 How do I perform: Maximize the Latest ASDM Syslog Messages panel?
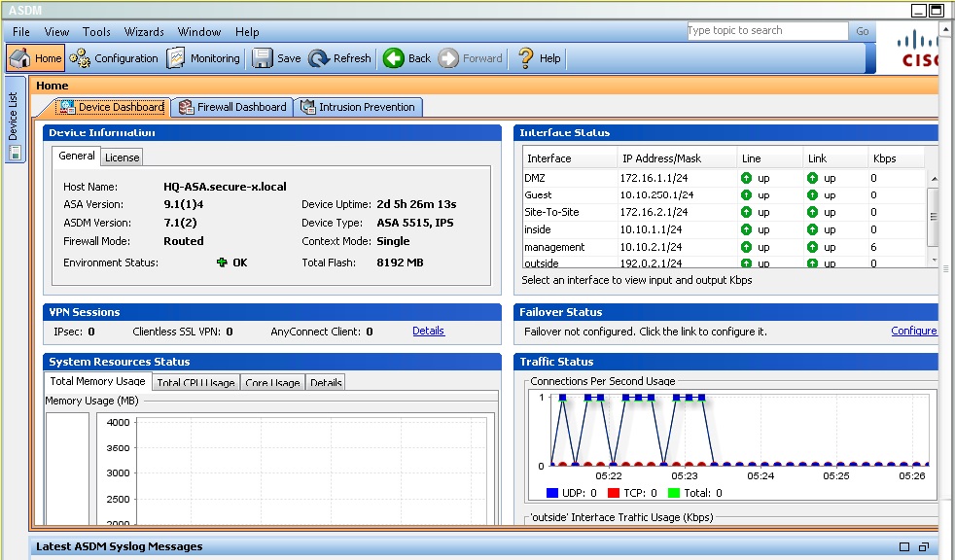[904, 547]
